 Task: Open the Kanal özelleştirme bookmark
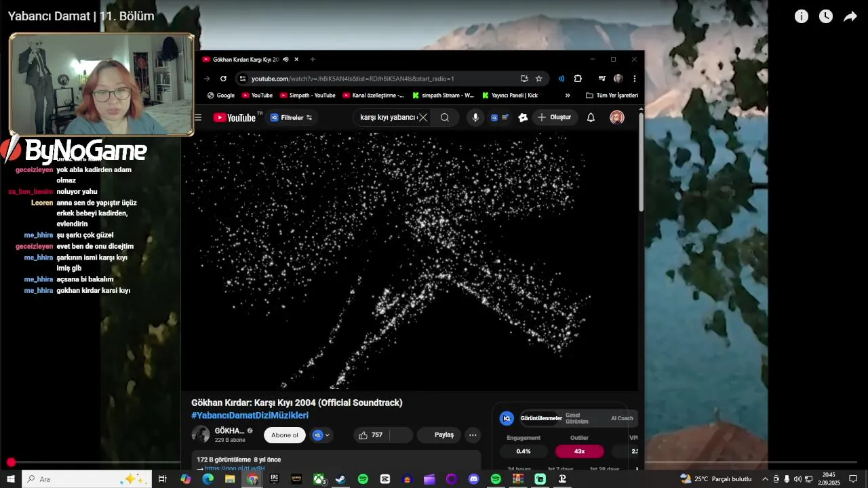(x=374, y=96)
